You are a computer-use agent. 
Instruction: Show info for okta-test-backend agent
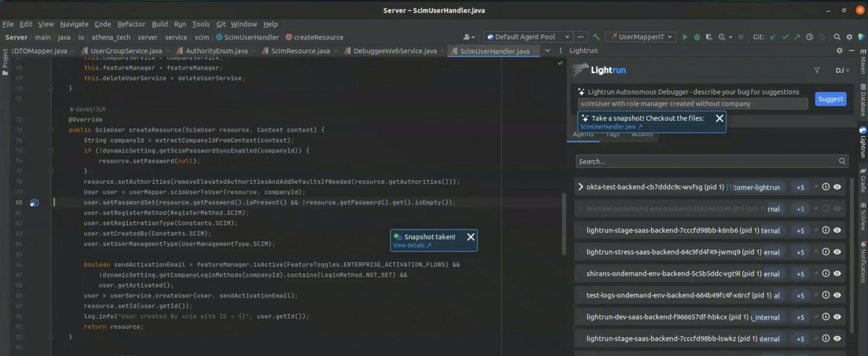[x=826, y=187]
